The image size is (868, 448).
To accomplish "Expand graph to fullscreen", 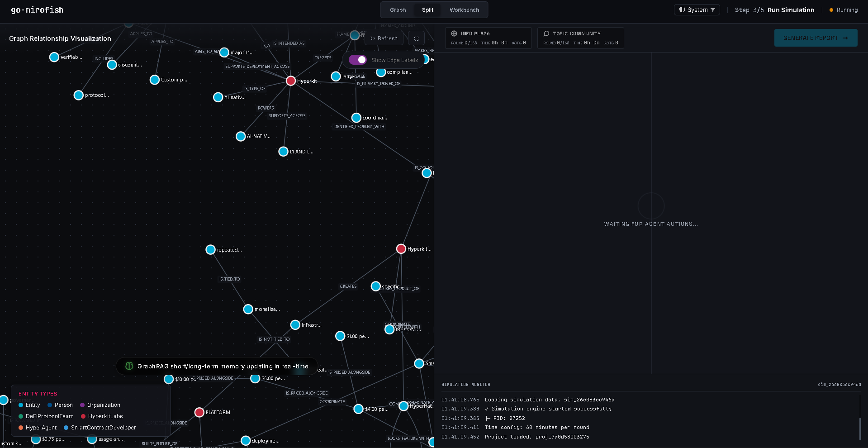I will [x=416, y=38].
